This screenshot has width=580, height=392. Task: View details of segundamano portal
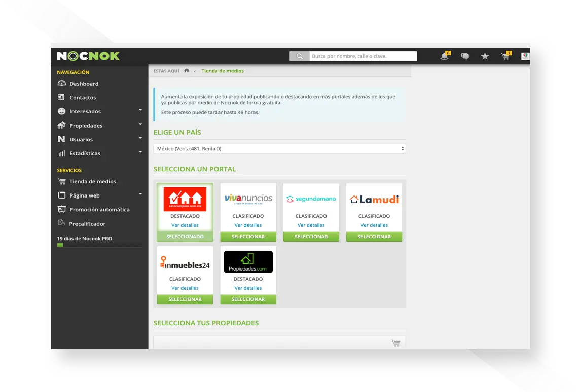[x=311, y=225]
